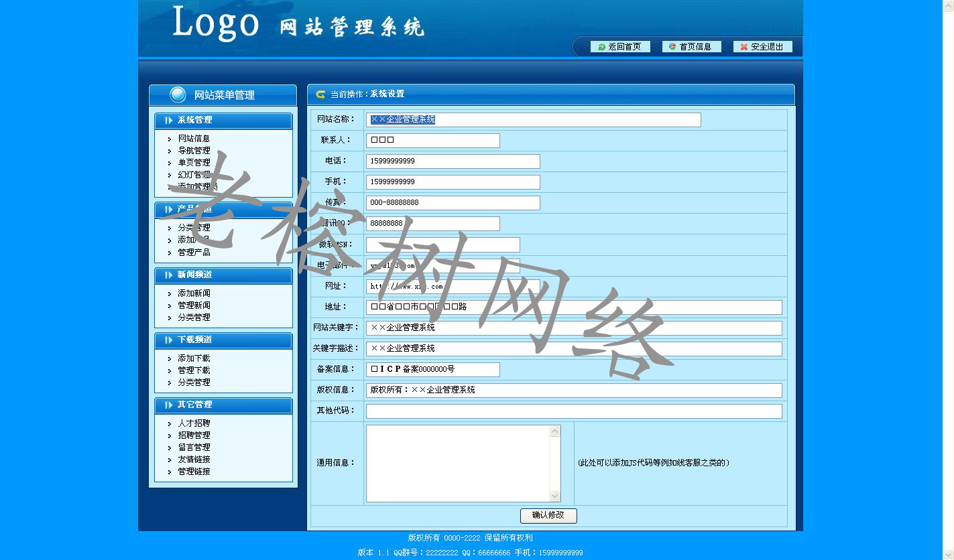Open 网站信息 in the system menu

tap(194, 139)
